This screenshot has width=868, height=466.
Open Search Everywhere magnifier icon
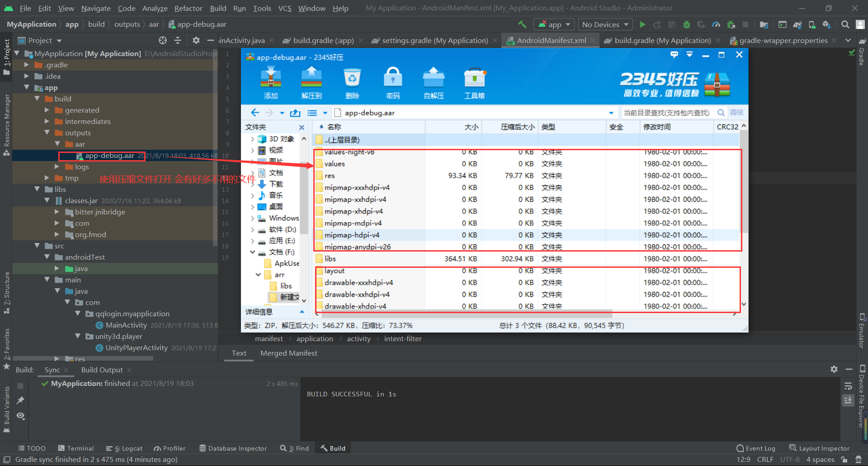pyautogui.click(x=845, y=24)
